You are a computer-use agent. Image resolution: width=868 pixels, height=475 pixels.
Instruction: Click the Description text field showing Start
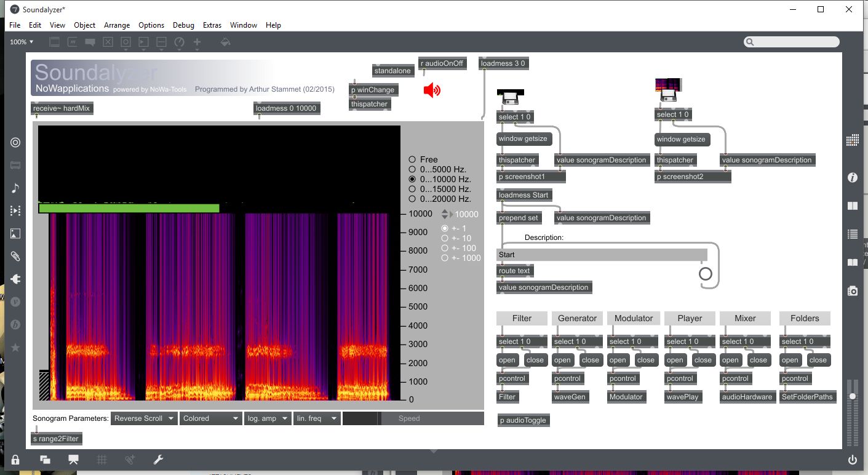coord(602,255)
